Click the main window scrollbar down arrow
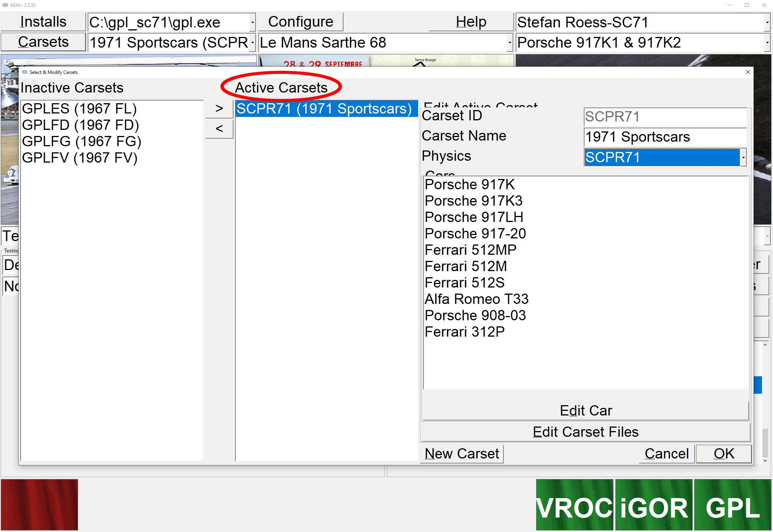Screen dimensions: 773x532 [765, 461]
